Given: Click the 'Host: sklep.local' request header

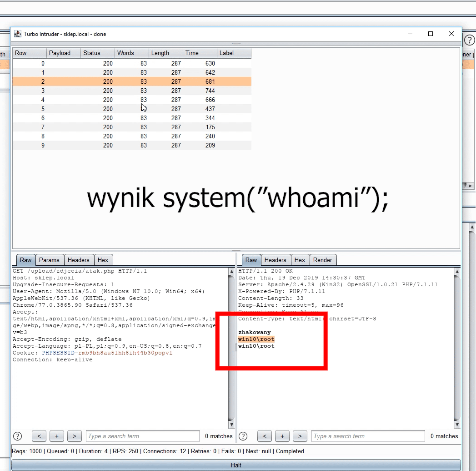Looking at the screenshot, I should [43, 278].
